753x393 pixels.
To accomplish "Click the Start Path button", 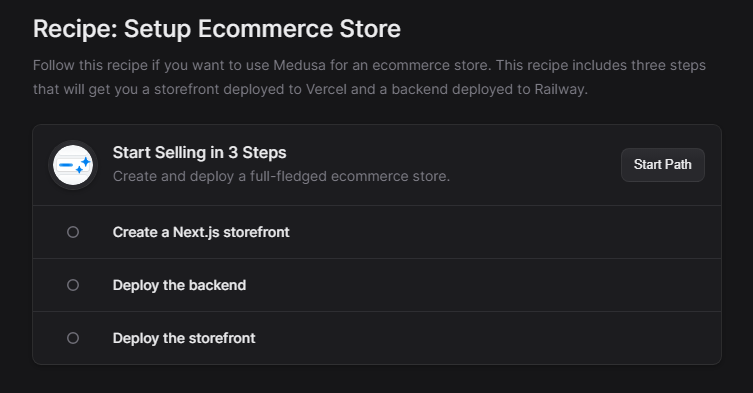I will (x=663, y=165).
